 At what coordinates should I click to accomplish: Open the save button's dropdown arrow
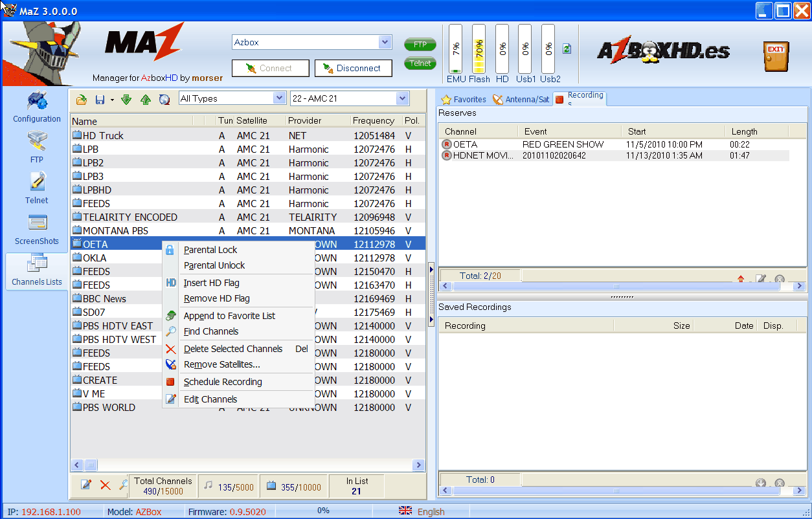[112, 100]
